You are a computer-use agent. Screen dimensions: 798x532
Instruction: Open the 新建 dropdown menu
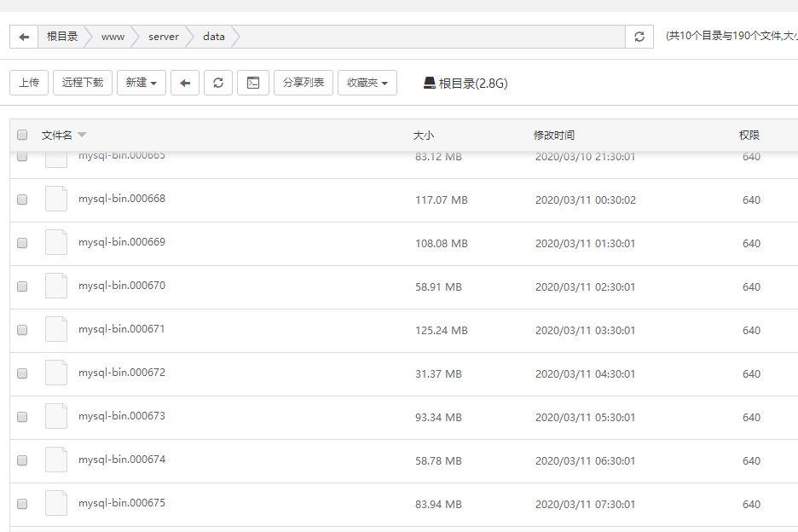(x=141, y=83)
